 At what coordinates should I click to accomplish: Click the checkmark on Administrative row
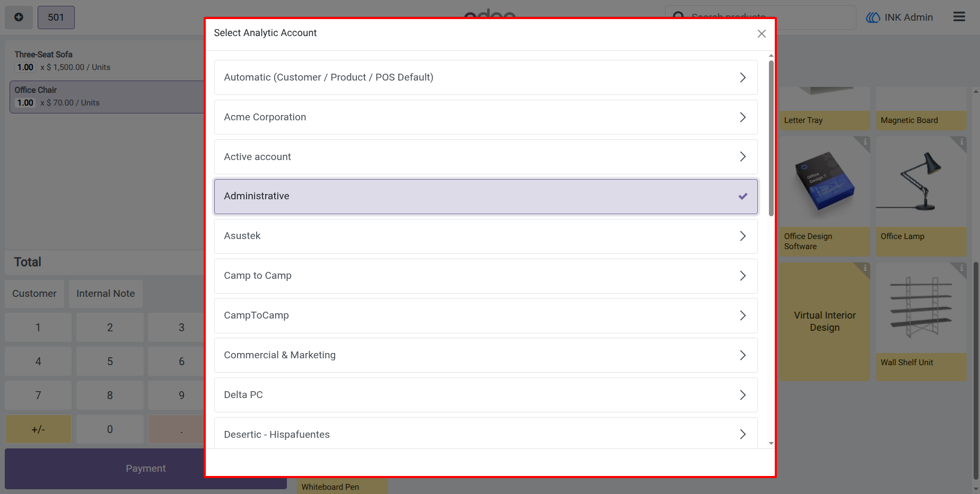coord(743,196)
